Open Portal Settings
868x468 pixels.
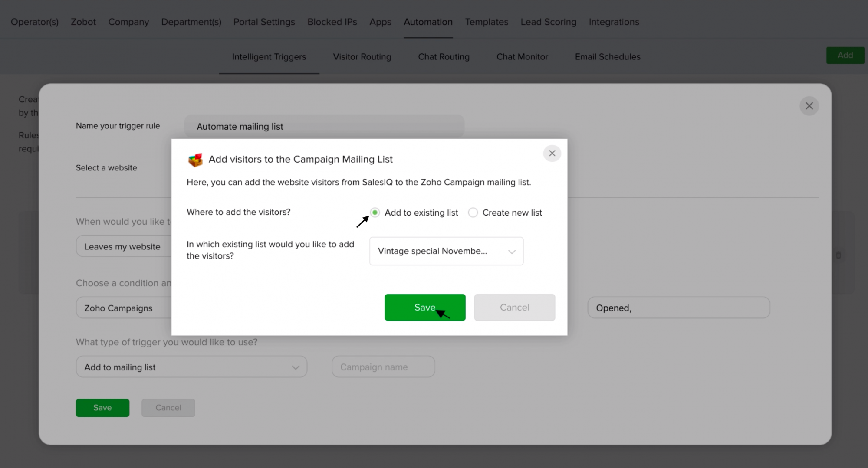click(264, 22)
